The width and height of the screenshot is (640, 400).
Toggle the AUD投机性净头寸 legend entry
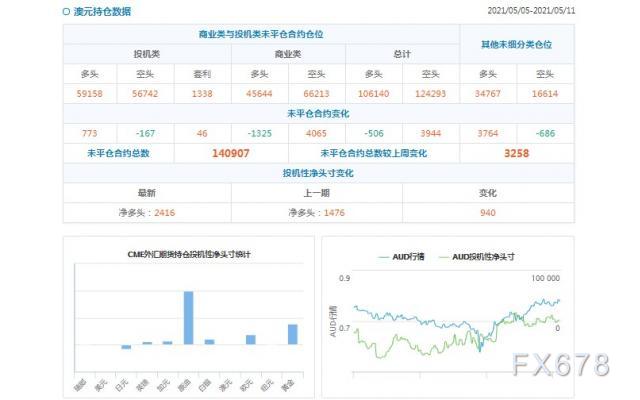coord(477,257)
